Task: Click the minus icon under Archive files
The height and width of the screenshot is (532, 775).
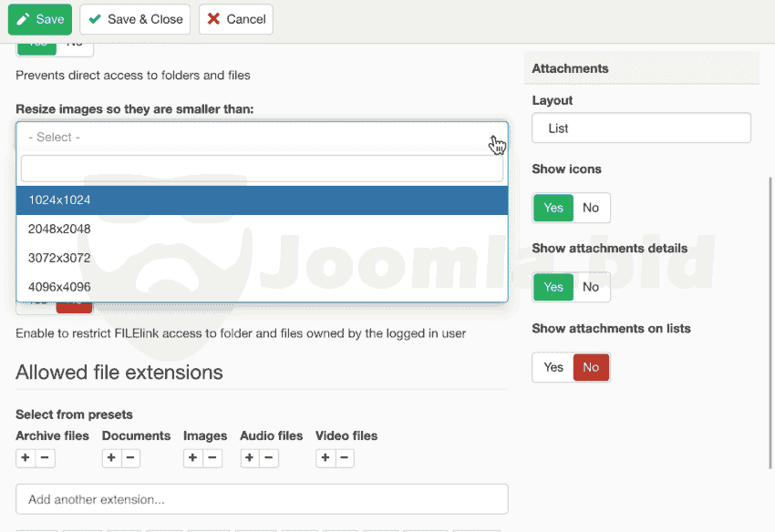Action: click(46, 458)
